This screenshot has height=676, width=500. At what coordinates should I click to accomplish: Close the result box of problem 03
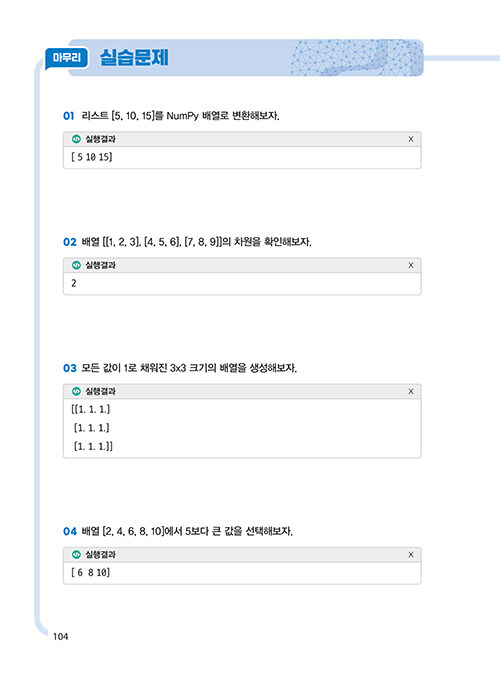pos(411,391)
